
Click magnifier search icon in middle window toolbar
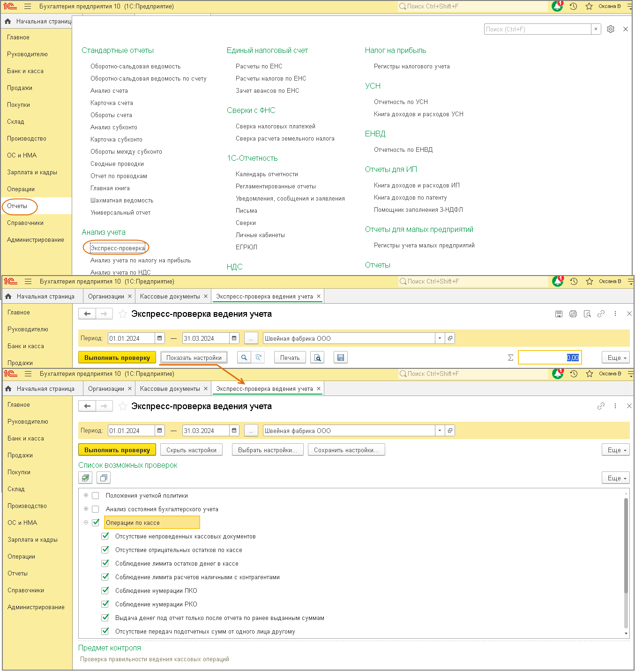click(x=244, y=358)
